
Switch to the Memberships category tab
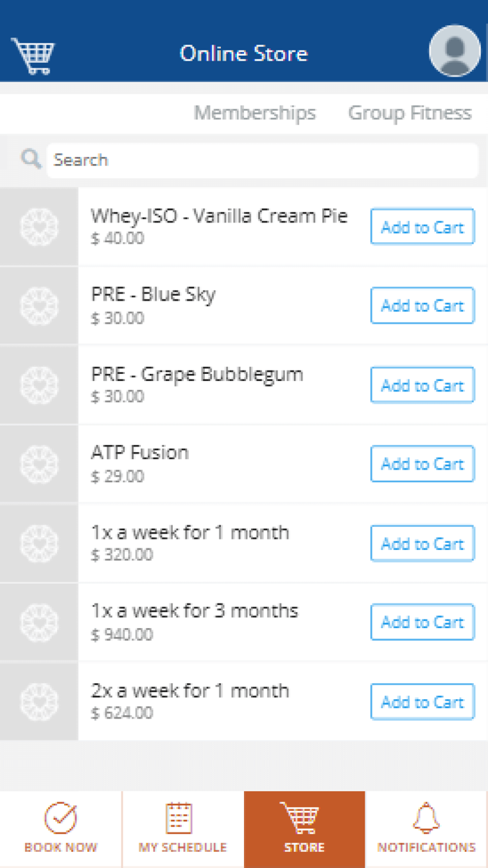tap(254, 113)
